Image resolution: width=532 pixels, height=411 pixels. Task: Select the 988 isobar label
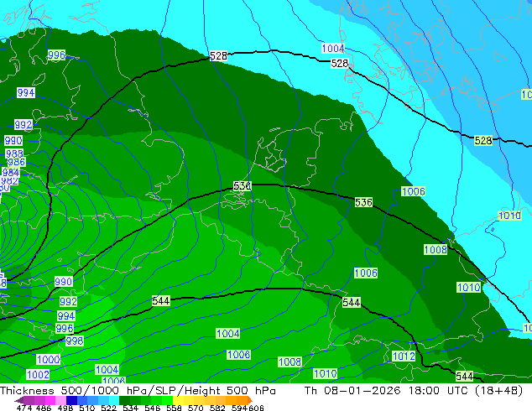14,153
